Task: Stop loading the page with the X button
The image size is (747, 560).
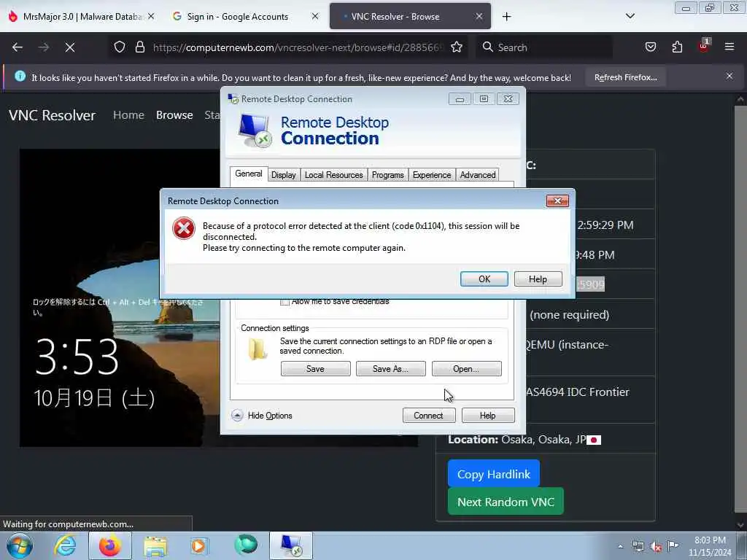Action: pyautogui.click(x=70, y=47)
